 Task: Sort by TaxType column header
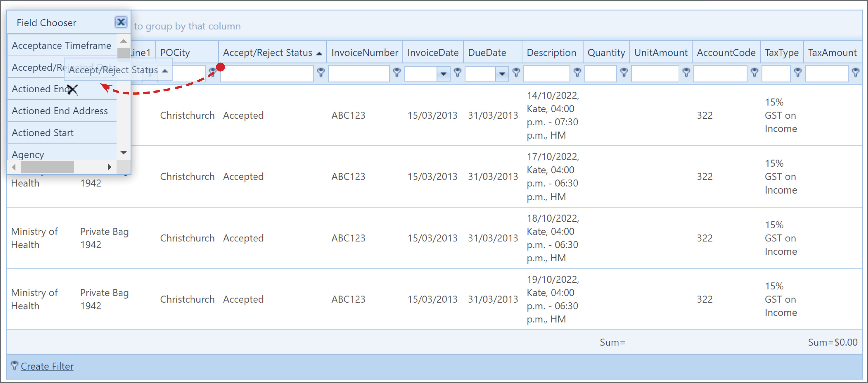click(782, 52)
